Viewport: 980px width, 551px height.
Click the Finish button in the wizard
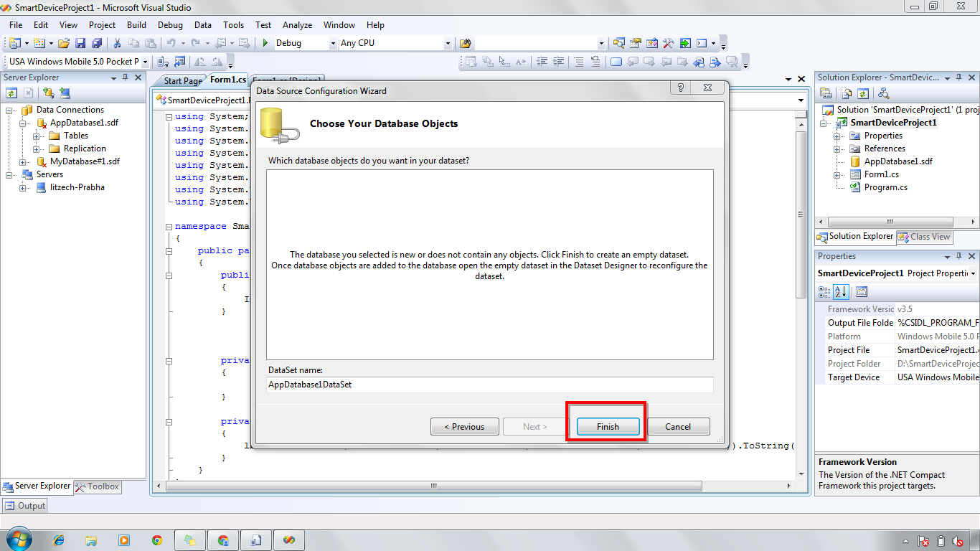[606, 426]
